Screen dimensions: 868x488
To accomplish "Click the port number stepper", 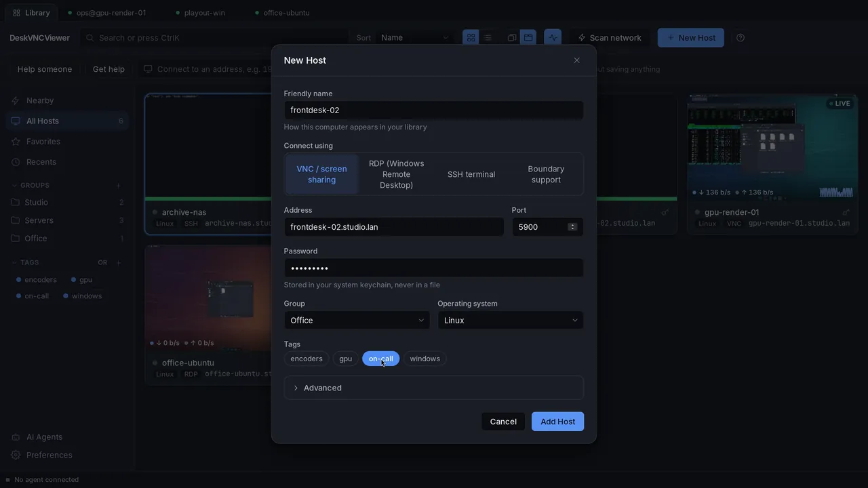I will pos(572,227).
